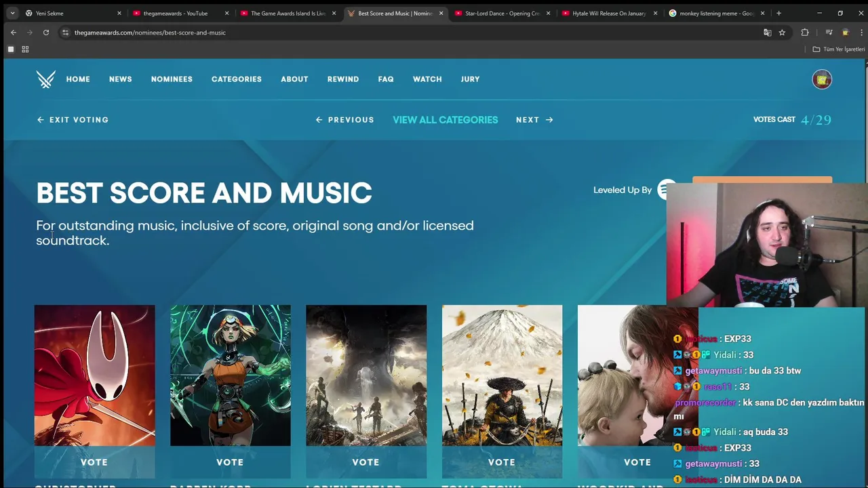Click the BEST SCORE AND MUSIC heading
Viewport: 868px width, 488px height.
(204, 193)
